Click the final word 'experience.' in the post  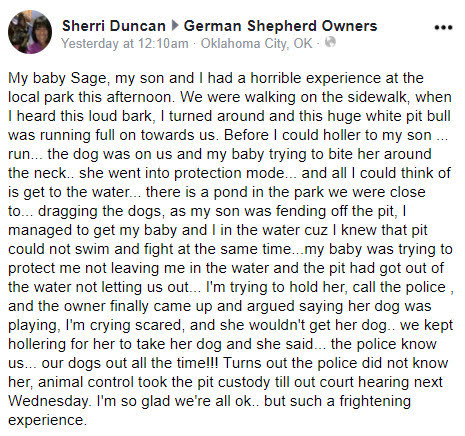click(47, 421)
